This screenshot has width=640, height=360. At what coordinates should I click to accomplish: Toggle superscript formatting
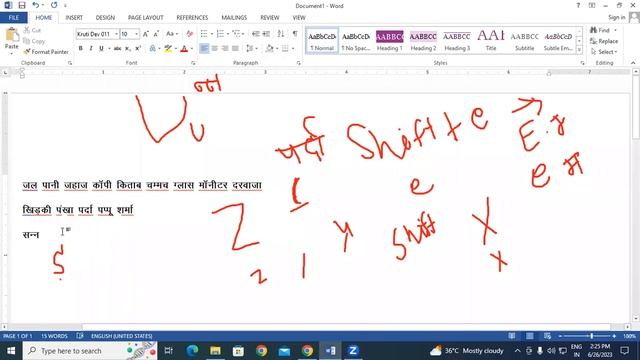tap(138, 49)
